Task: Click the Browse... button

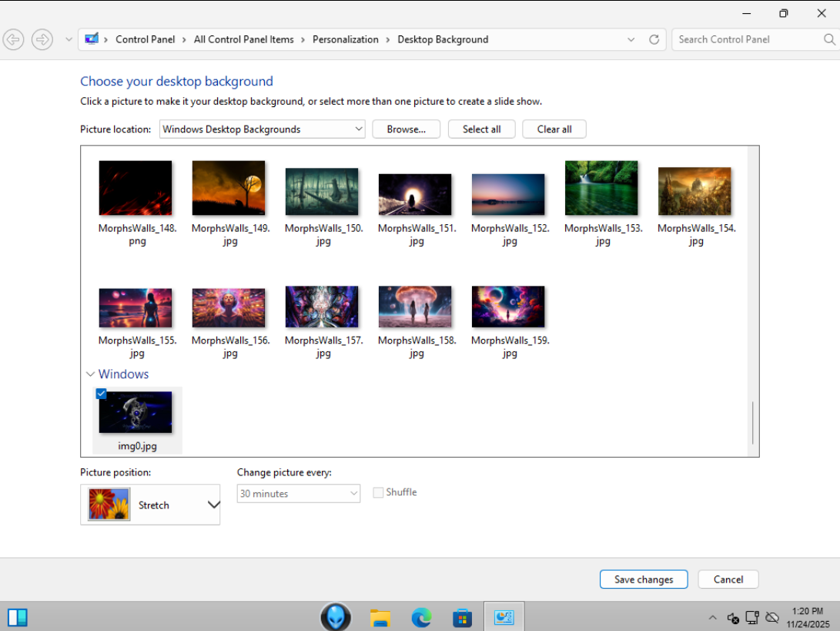Action: pos(406,129)
